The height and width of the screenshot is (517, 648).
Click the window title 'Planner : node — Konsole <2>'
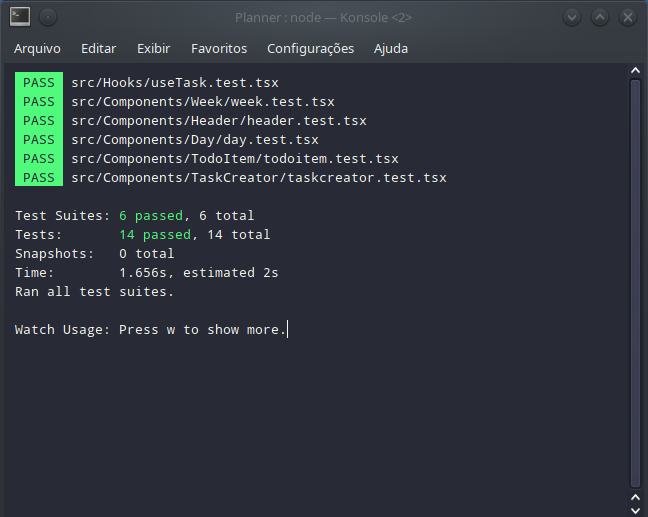323,17
